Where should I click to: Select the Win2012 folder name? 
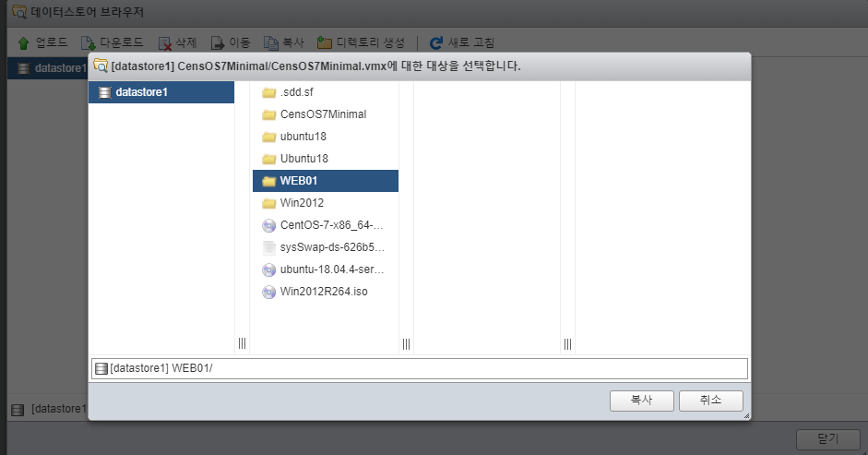(x=302, y=203)
